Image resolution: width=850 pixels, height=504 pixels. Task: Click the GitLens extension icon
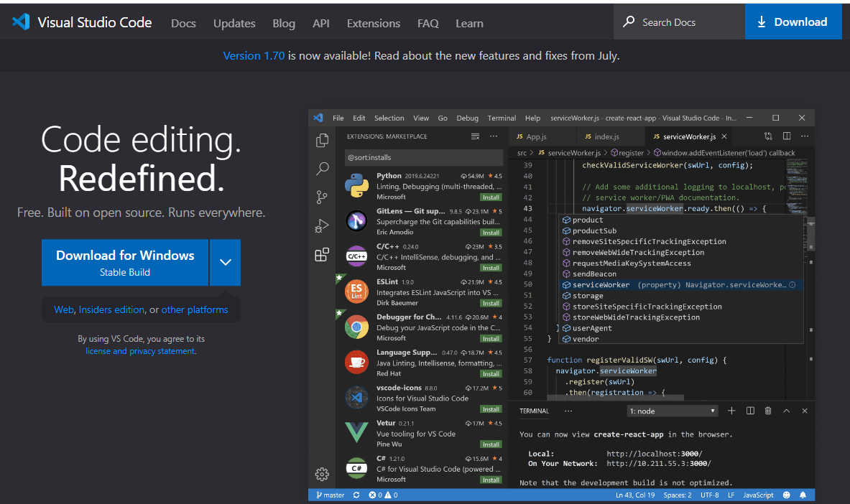[356, 221]
